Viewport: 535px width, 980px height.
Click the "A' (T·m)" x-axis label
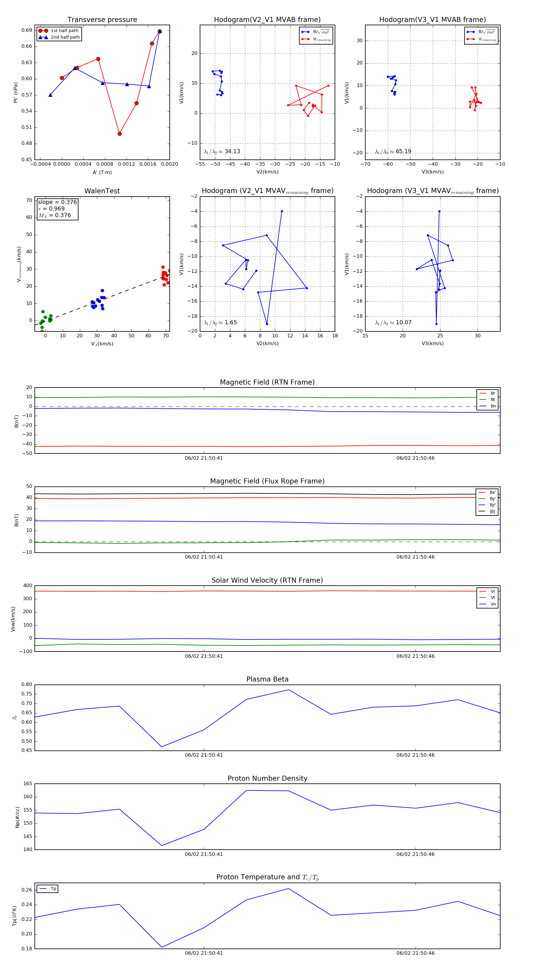(102, 172)
